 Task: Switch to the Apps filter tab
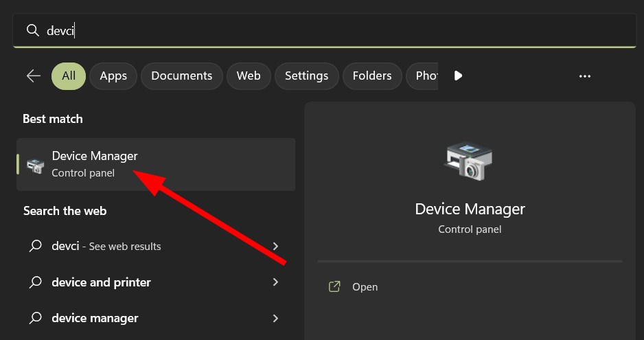pyautogui.click(x=113, y=76)
